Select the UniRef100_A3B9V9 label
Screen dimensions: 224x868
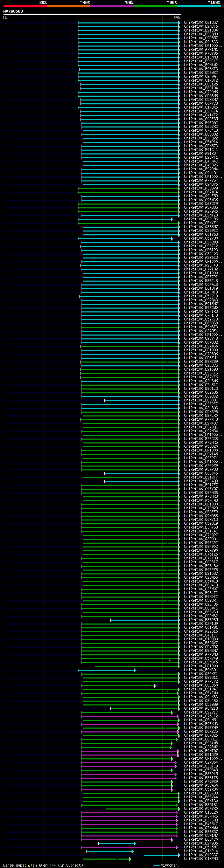coord(201,188)
